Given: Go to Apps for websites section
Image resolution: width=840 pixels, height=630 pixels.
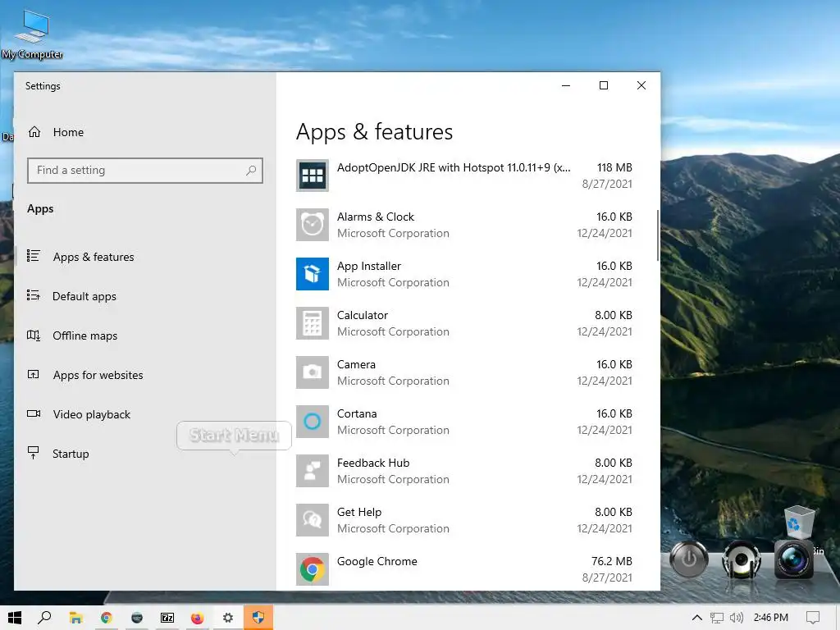Looking at the screenshot, I should 98,375.
